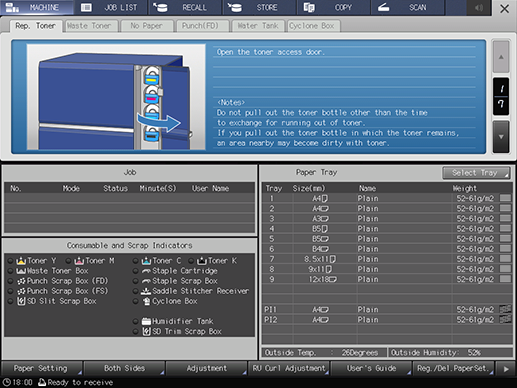Open the Select Tray button

tap(476, 173)
